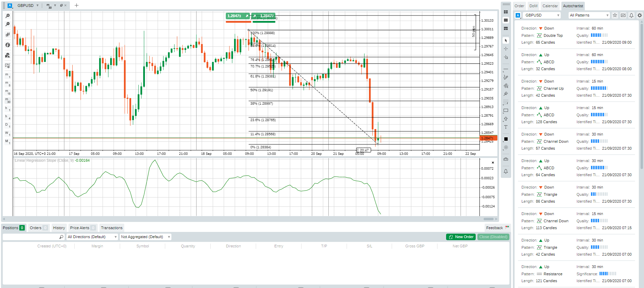Open the line thickness selector circle
This screenshot has height=288, width=644.
(506, 148)
